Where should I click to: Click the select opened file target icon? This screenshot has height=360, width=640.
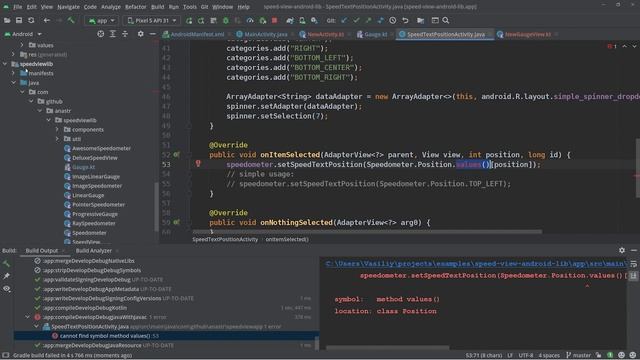[x=100, y=34]
